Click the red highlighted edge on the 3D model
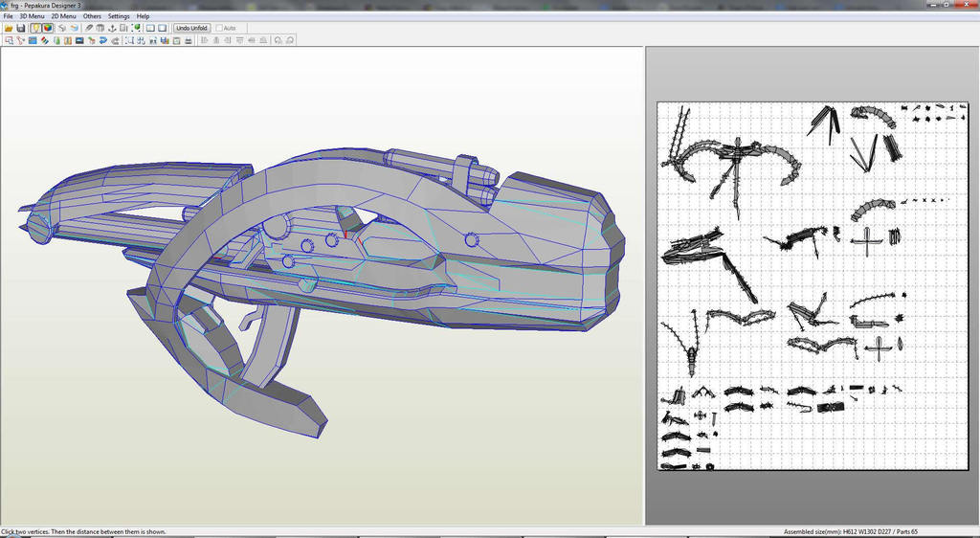980x538 pixels. click(x=345, y=235)
